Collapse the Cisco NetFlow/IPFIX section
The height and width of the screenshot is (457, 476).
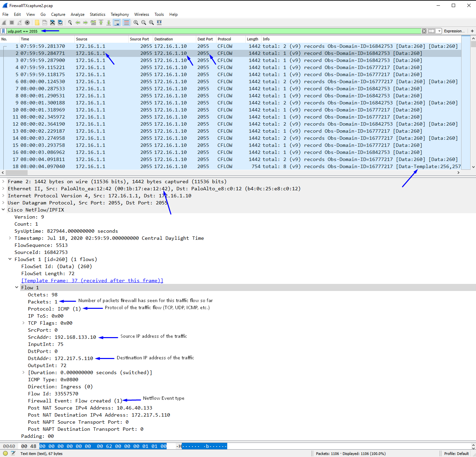[3, 209]
